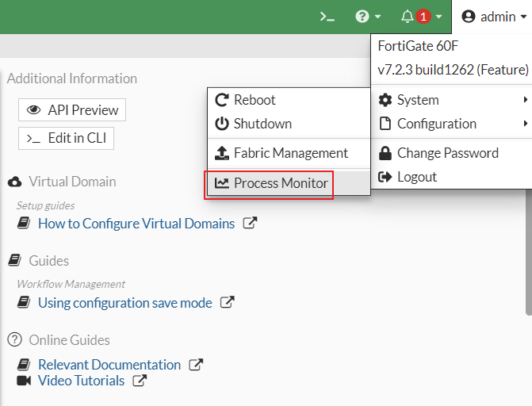Click the external link icon beside Virtual Domains guide
532x406 pixels.
250,223
